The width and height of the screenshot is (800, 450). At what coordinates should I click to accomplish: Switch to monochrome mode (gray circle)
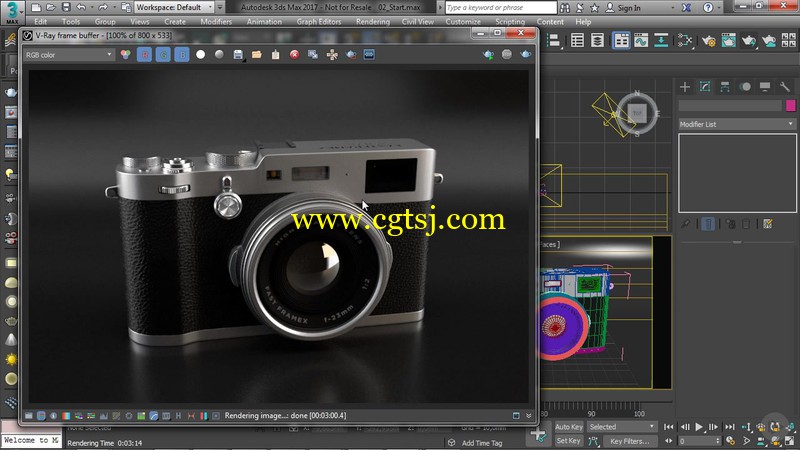pyautogui.click(x=219, y=54)
